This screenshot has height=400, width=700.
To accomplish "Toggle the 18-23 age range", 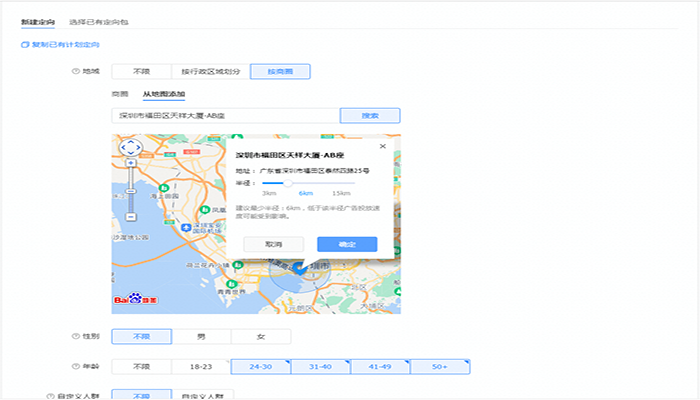I will point(201,367).
